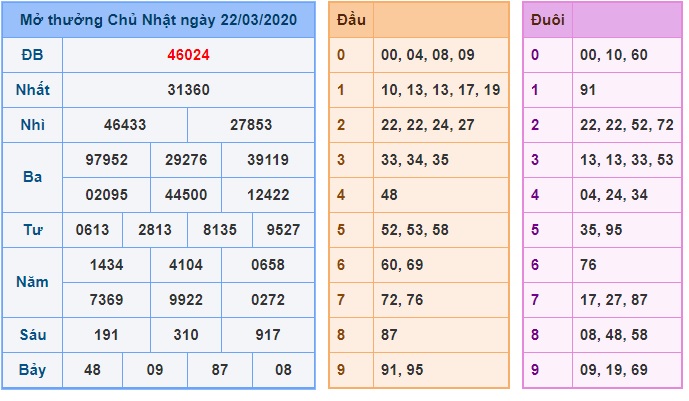Image resolution: width=689 pixels, height=401 pixels.
Task: Click the 'Bảy' prize label
Action: [x=33, y=370]
